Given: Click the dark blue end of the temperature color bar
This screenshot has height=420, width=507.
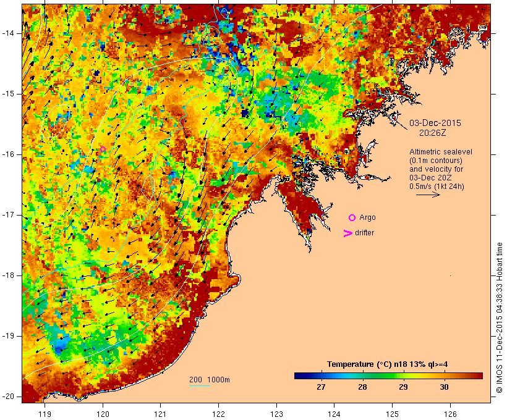Looking at the screenshot, I should 299,376.
